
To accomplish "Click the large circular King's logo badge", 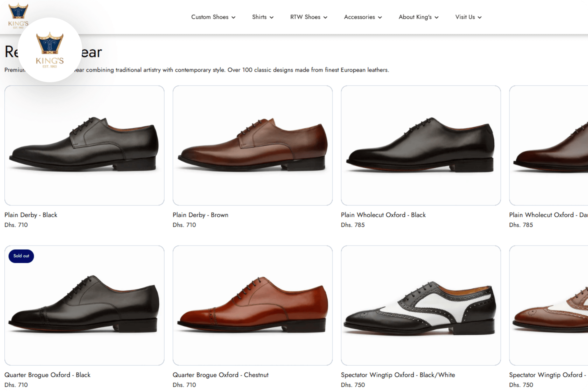I will pos(50,50).
